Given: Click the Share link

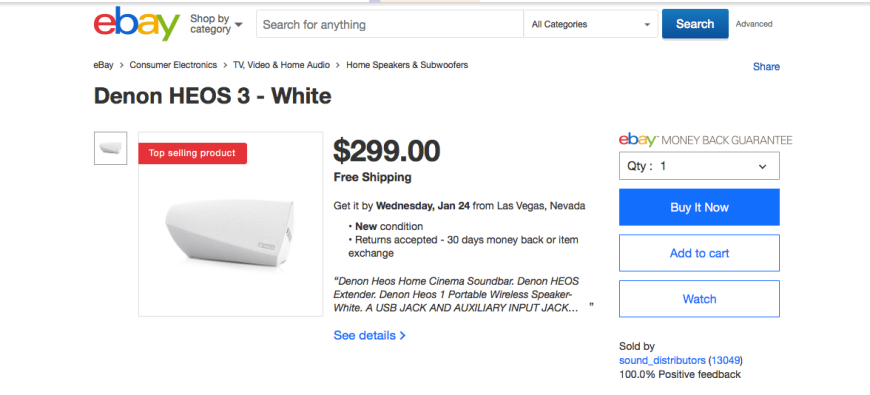Looking at the screenshot, I should 766,67.
